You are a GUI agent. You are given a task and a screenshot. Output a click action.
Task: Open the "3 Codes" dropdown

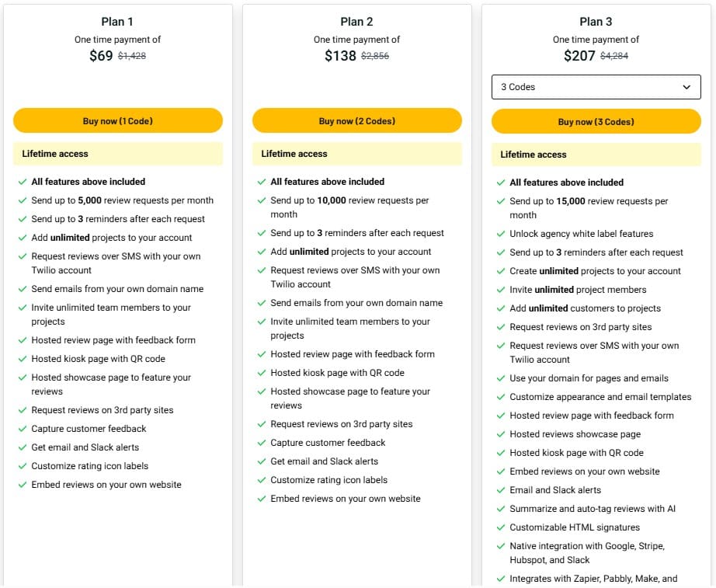click(596, 87)
